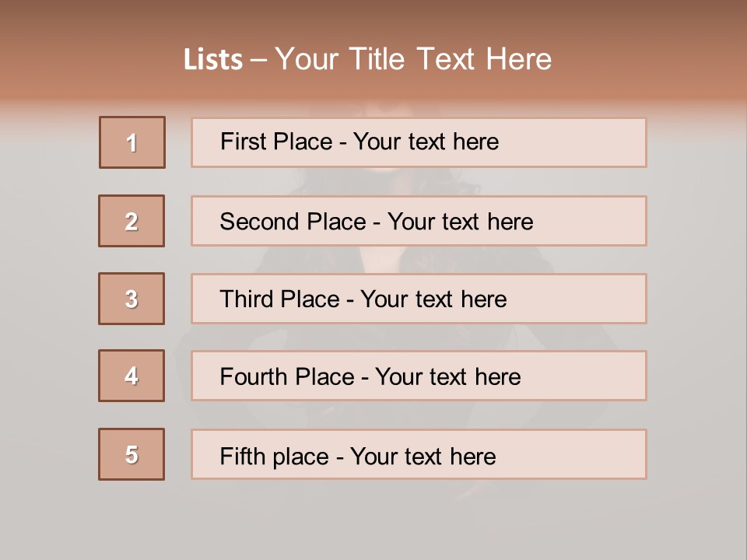Click the bold word 'Lists' in title
Screen dimensions: 747x560
(x=213, y=60)
